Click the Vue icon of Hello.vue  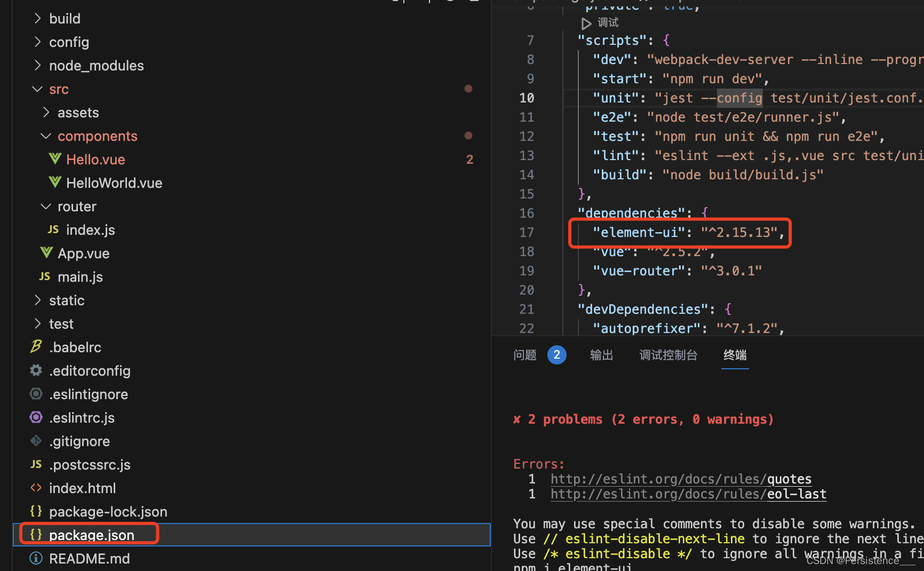[x=55, y=159]
